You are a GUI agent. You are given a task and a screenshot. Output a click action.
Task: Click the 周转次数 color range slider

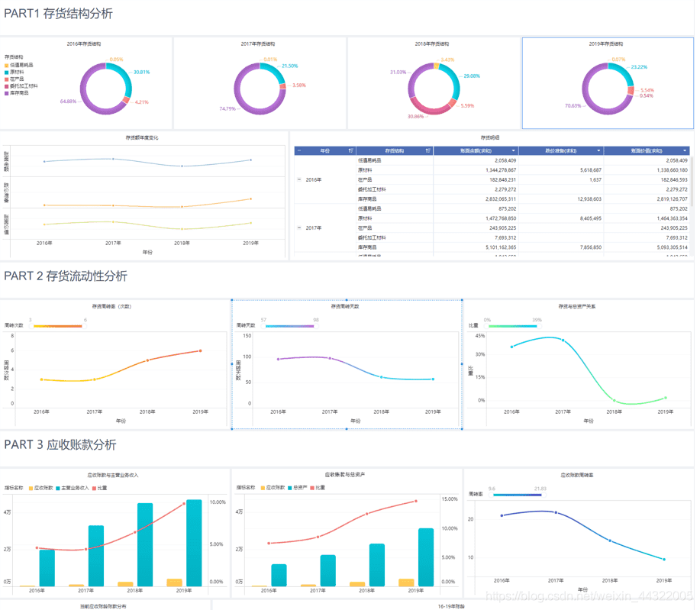(x=57, y=326)
